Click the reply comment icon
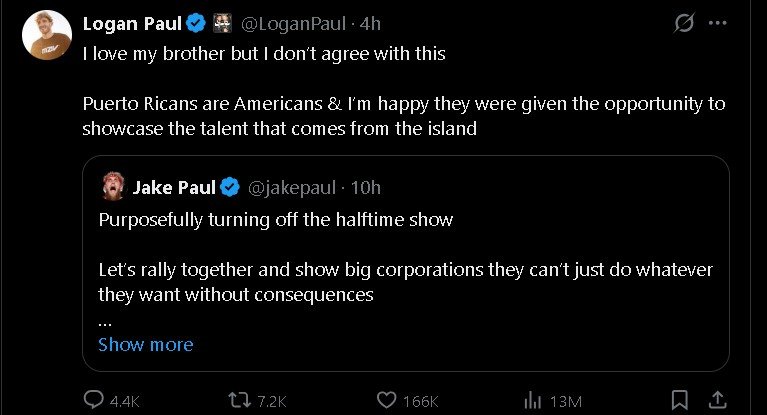767x415 pixels. (x=94, y=400)
